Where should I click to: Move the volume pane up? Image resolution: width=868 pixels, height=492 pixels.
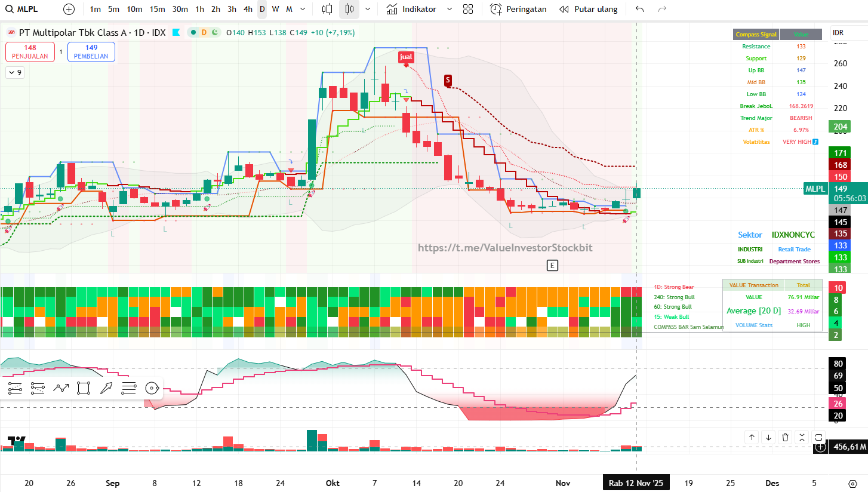click(x=752, y=437)
